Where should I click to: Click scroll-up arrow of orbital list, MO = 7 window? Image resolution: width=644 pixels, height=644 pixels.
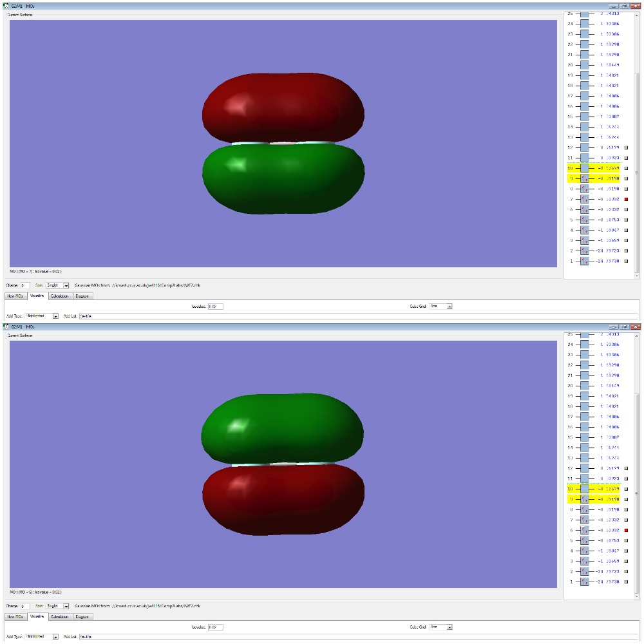pyautogui.click(x=637, y=15)
